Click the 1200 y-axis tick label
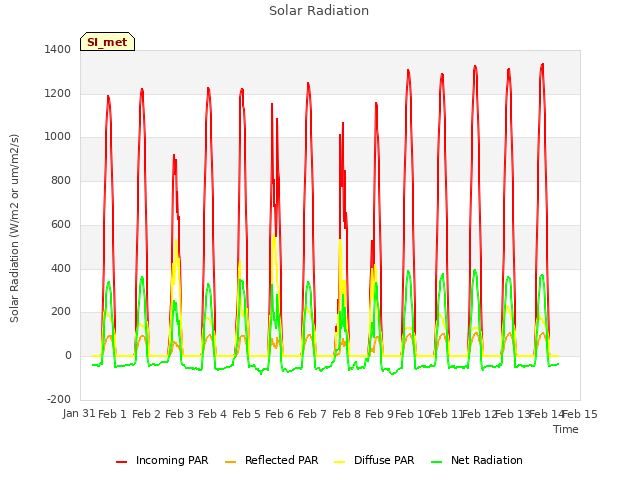The height and width of the screenshot is (480, 640). coord(58,93)
